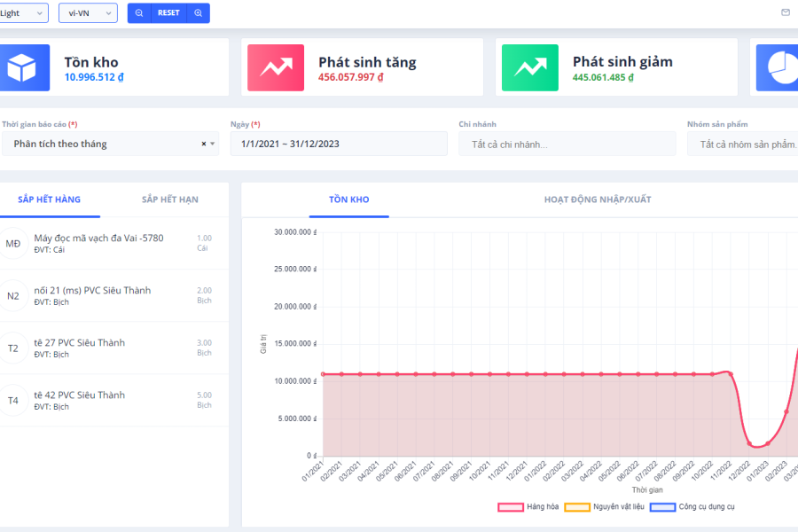Toggle Nguyên vật liệu legend series
798x532 pixels.
pyautogui.click(x=577, y=507)
